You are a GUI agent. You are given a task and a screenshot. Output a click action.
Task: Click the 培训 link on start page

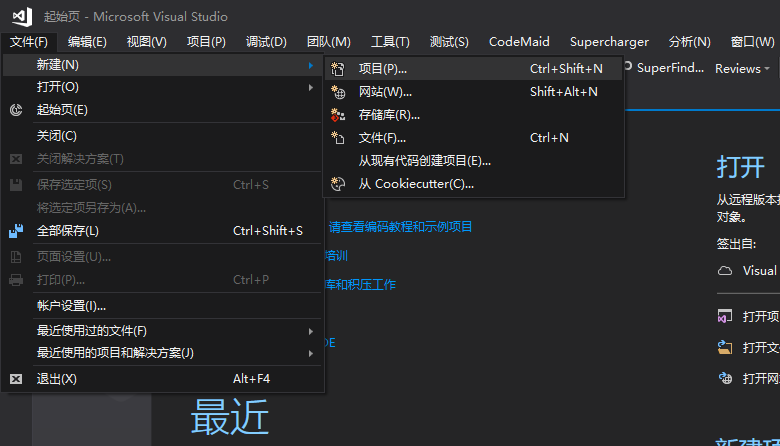click(336, 256)
